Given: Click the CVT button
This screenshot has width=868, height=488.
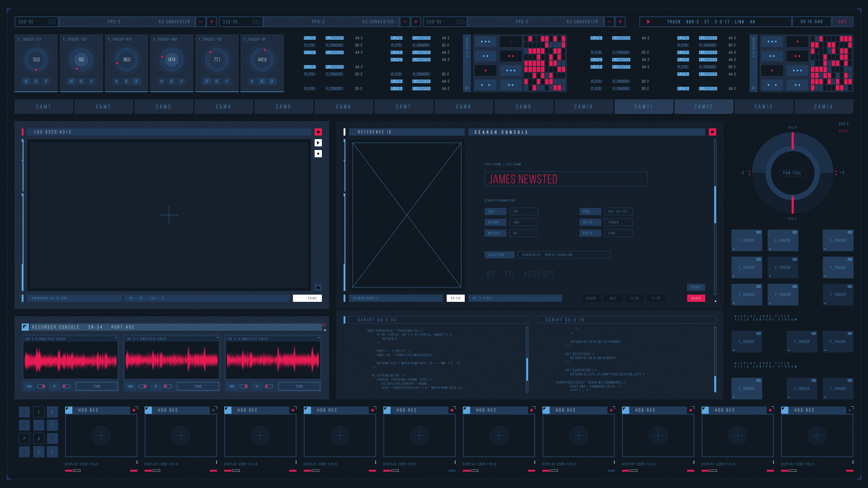Looking at the screenshot, I should coord(842,22).
